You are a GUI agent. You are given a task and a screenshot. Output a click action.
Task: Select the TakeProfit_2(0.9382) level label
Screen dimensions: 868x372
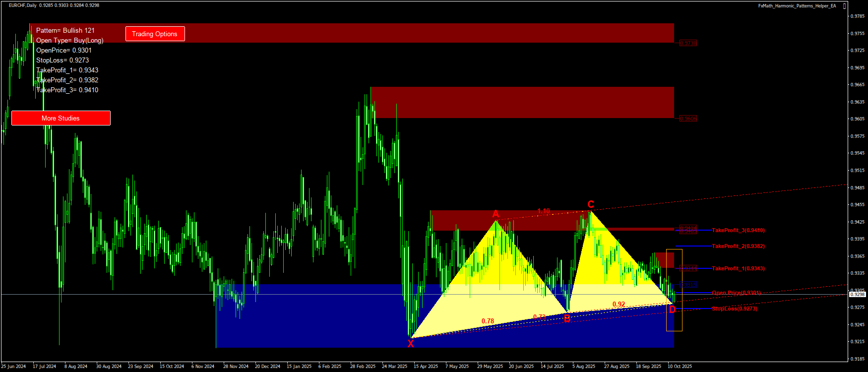click(738, 246)
